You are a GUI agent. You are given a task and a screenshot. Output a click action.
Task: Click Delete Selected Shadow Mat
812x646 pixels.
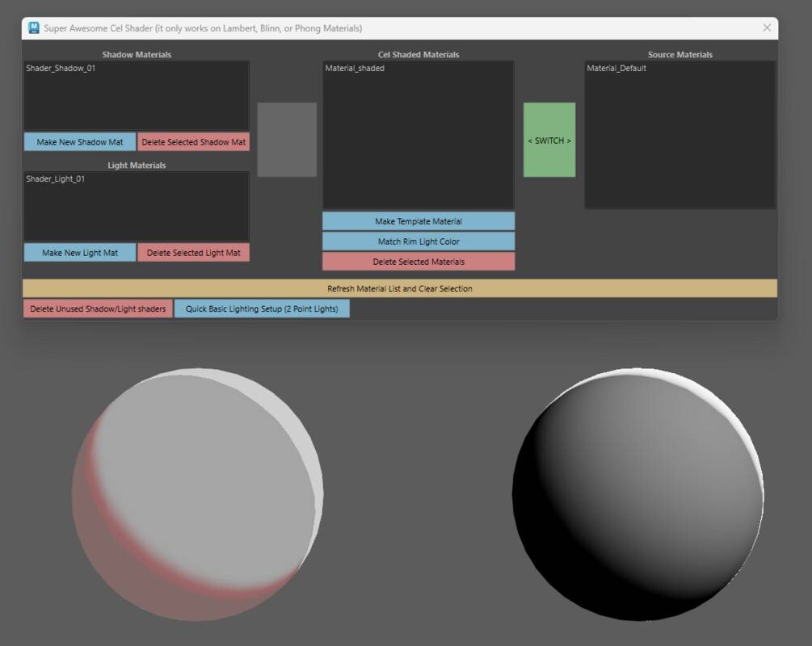click(193, 142)
